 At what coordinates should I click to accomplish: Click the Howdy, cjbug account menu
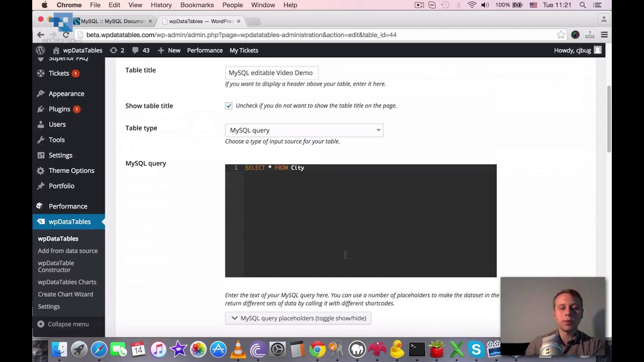point(578,50)
